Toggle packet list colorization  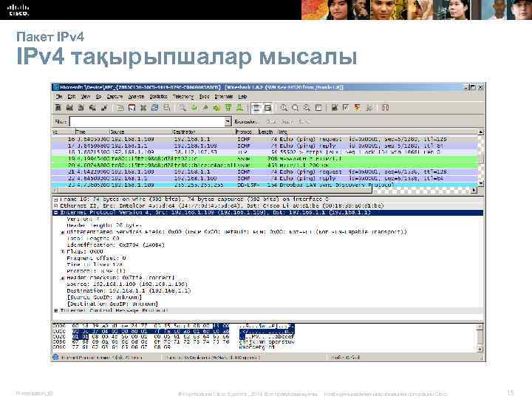[256, 108]
